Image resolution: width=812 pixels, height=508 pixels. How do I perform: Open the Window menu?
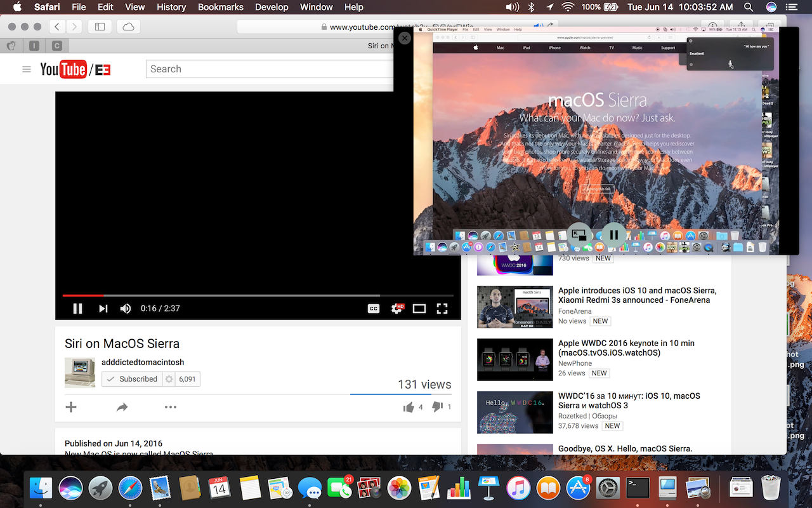pyautogui.click(x=316, y=7)
